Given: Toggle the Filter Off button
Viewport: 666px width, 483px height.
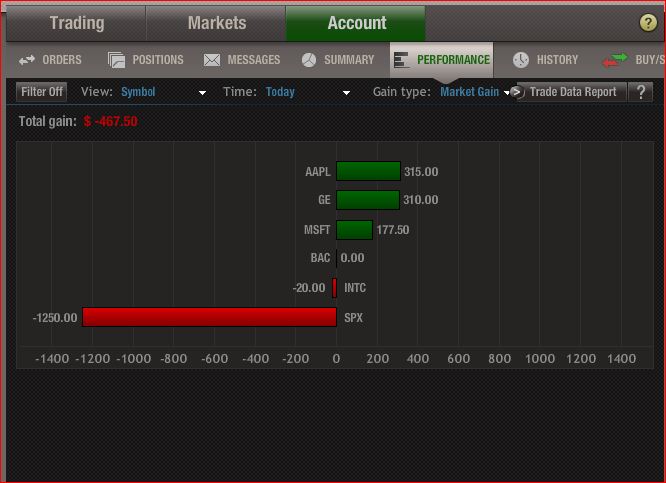Looking at the screenshot, I should click(x=42, y=92).
